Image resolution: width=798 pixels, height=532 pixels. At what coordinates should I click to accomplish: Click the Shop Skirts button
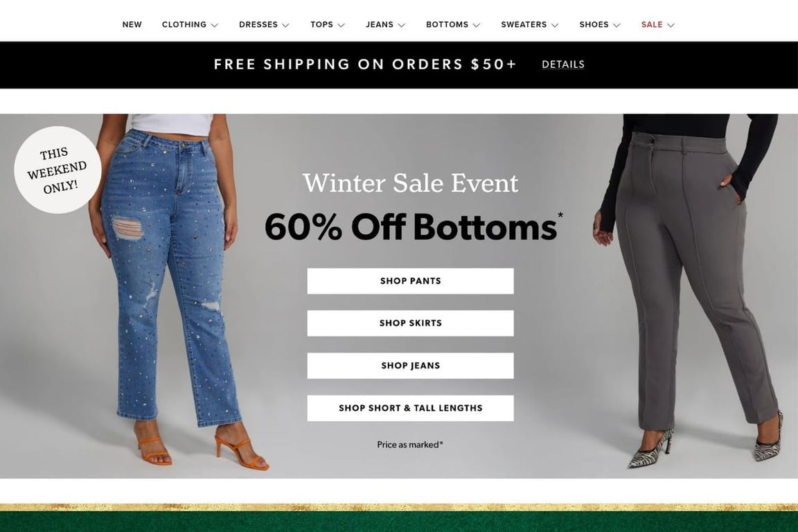click(x=410, y=323)
